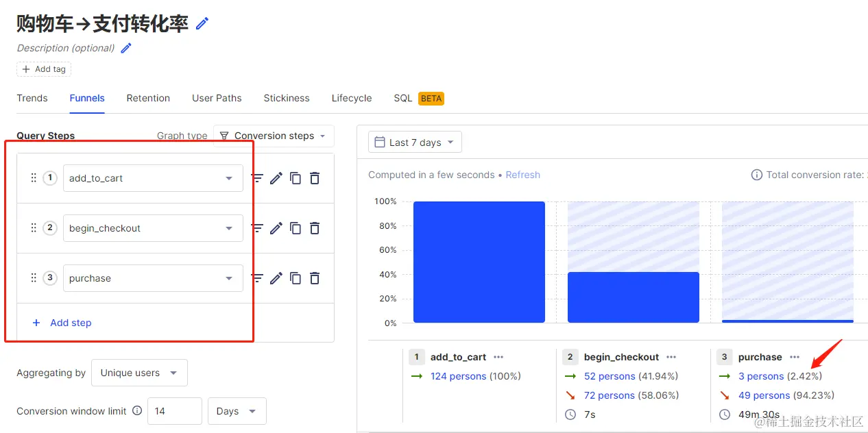Click the 49m 30s average time text
The width and height of the screenshot is (868, 433).
[758, 415]
